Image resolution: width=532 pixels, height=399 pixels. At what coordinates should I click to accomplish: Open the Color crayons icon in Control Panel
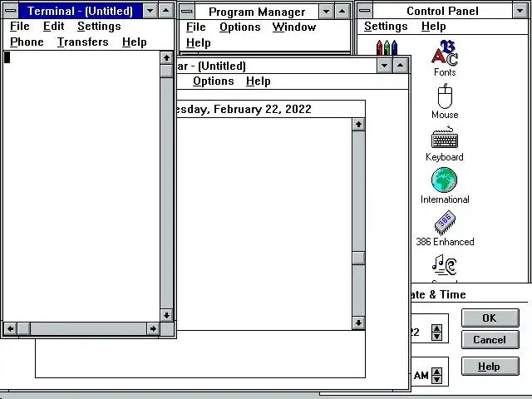coord(387,47)
